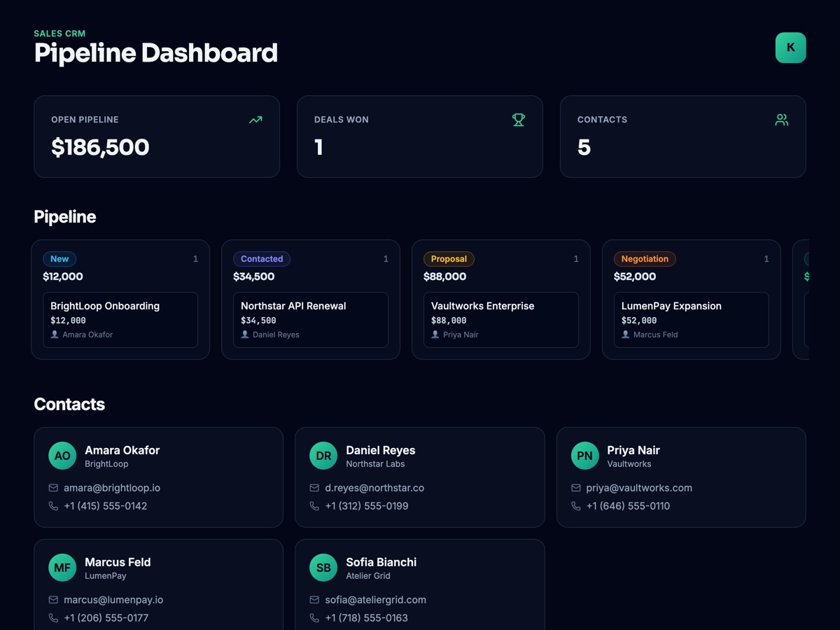Screen dimensions: 840x630
Task: Click the Contacts count stat card
Action: coord(683,136)
